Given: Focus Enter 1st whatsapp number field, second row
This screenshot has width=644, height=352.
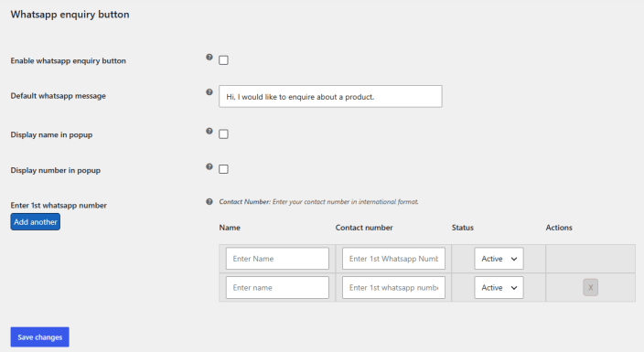Looking at the screenshot, I should tap(393, 287).
